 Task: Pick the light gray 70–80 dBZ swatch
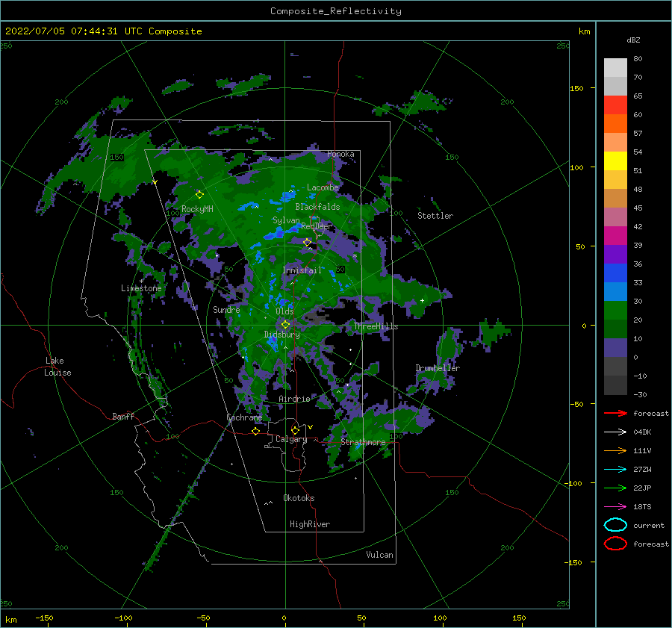point(615,67)
